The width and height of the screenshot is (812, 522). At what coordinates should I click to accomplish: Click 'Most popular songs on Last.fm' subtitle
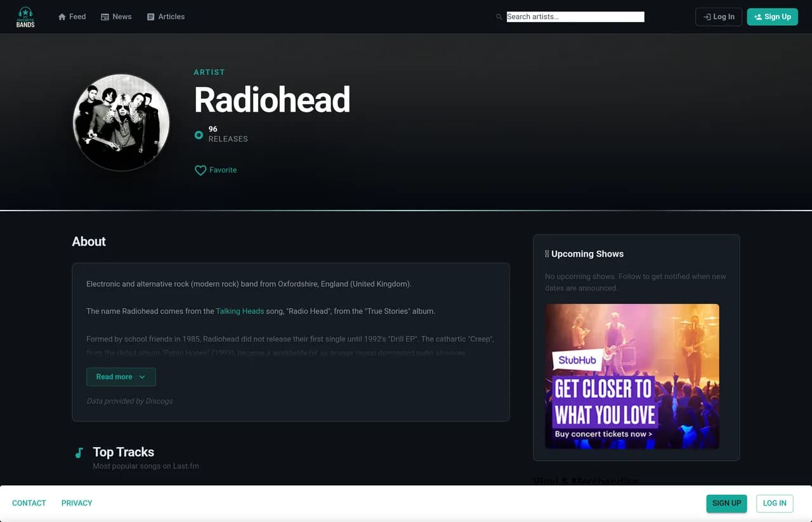[x=146, y=466]
